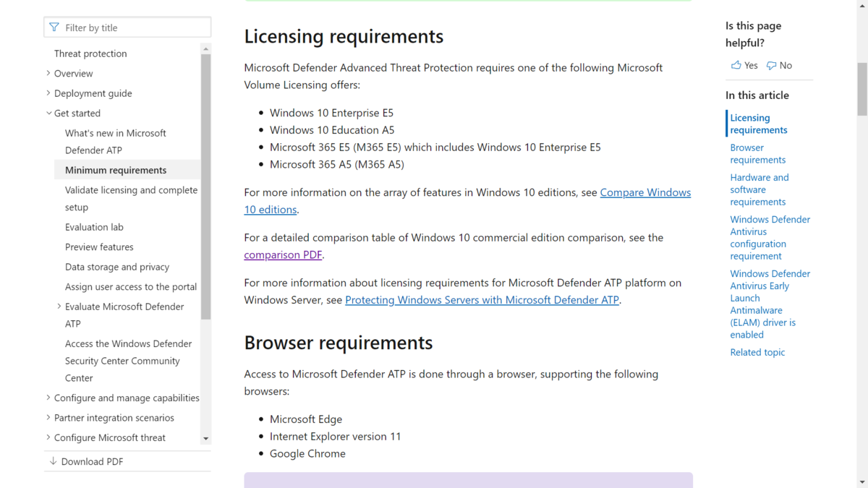Click the Licensing requirements heading
Screen dimensions: 868x488
coord(344,36)
